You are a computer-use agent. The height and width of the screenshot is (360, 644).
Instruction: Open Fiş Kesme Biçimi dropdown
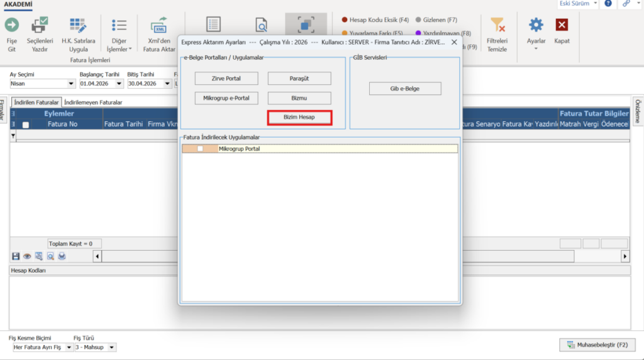click(69, 347)
